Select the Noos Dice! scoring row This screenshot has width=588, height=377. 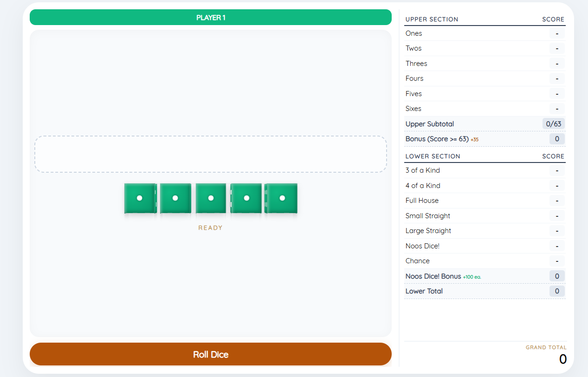[485, 246]
